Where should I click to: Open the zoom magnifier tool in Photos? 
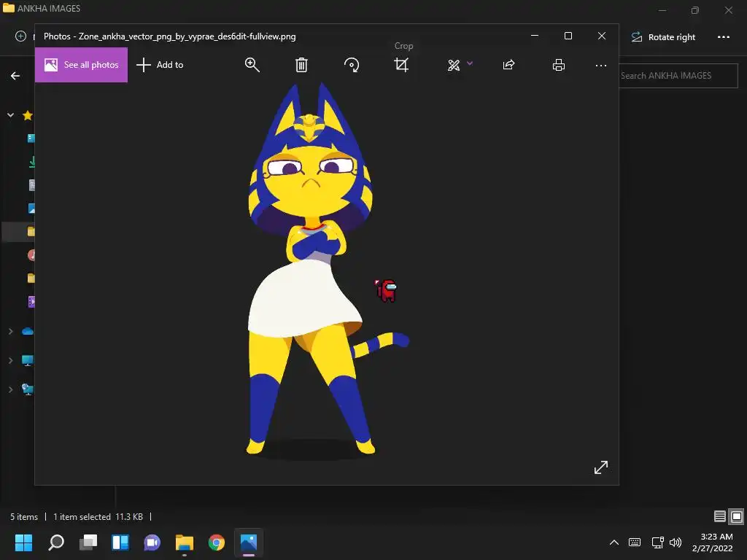(252, 65)
